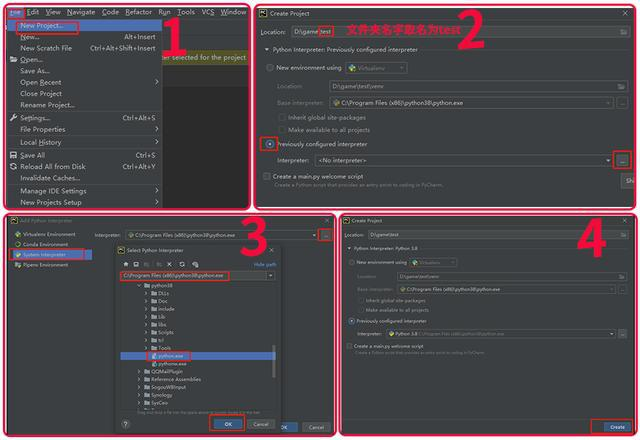640x440 pixels.
Task: Tick Create a main.py welcome script, lower dialog
Action: pyautogui.click(x=349, y=346)
